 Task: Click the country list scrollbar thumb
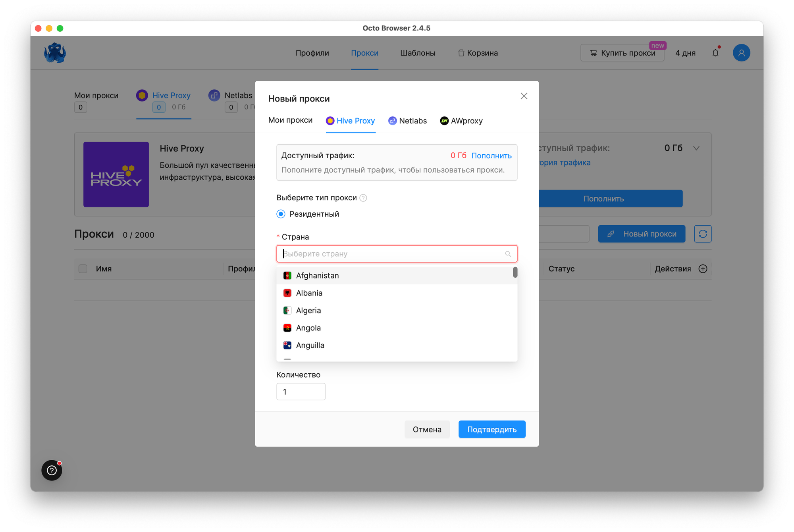(515, 273)
